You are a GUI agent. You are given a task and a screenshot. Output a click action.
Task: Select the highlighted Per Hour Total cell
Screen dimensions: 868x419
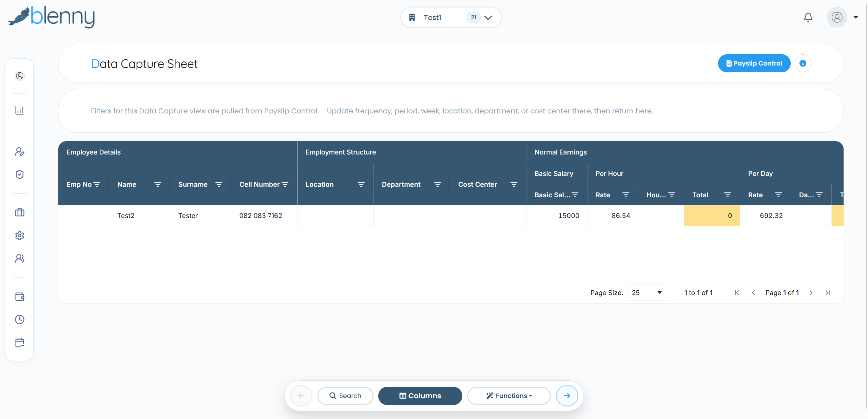pos(712,216)
